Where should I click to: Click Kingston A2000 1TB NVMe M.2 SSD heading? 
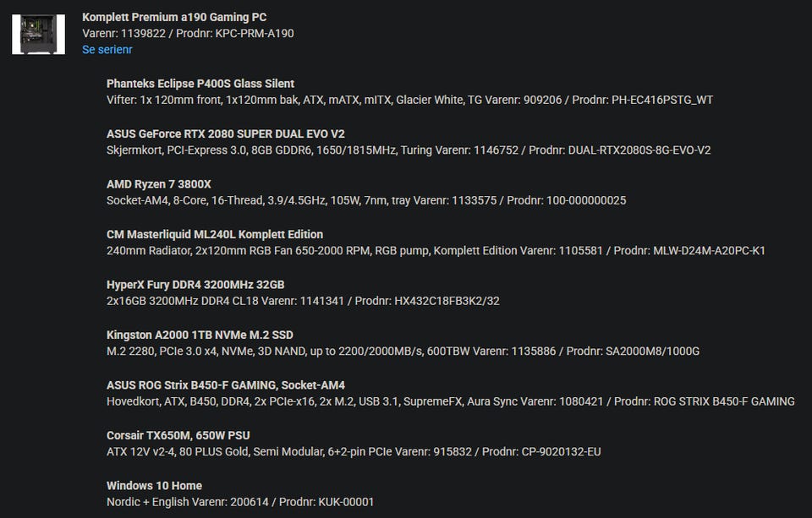[x=200, y=335]
